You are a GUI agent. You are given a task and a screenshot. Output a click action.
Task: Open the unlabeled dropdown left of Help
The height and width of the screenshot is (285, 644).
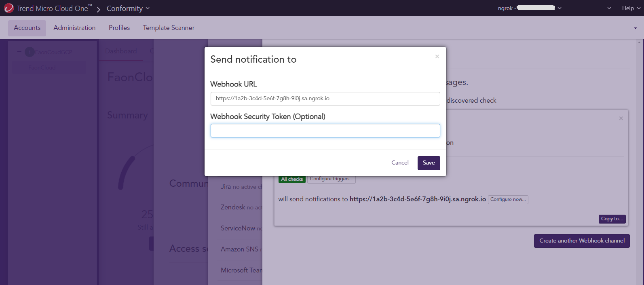pyautogui.click(x=609, y=8)
